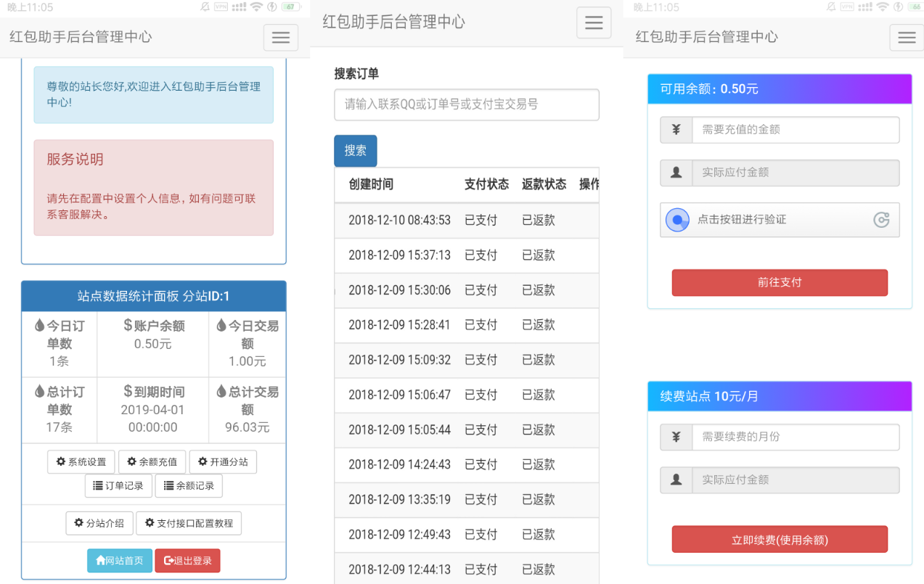Expand hamburger menu in right panel
This screenshot has width=924, height=584.
click(x=907, y=38)
